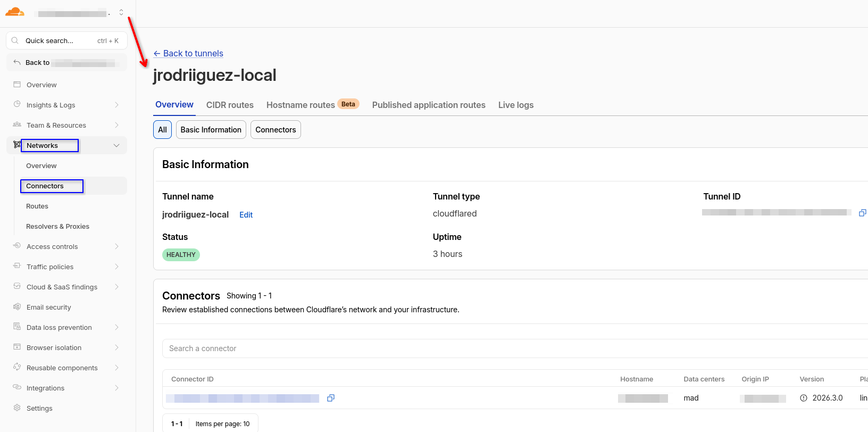Click the Settings gear icon
868x432 pixels.
pos(17,408)
